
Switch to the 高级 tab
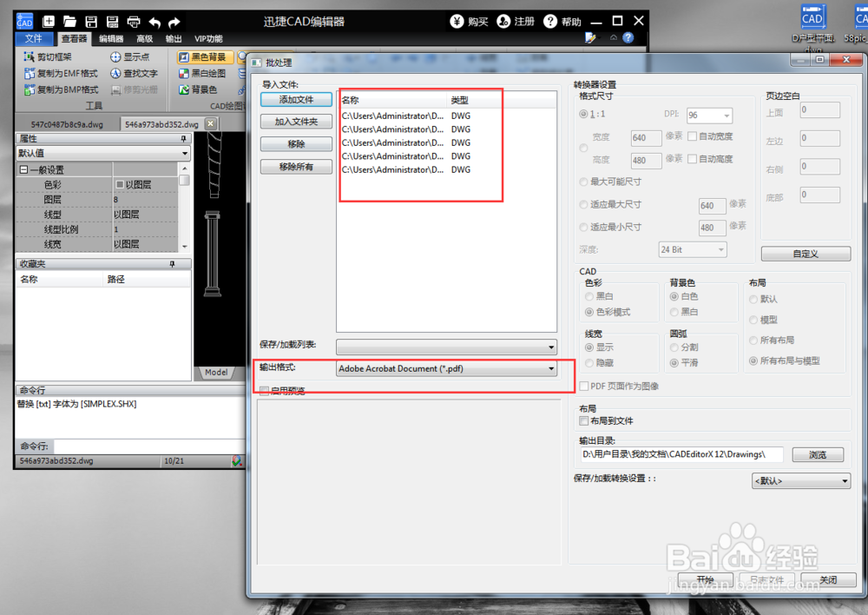(144, 39)
